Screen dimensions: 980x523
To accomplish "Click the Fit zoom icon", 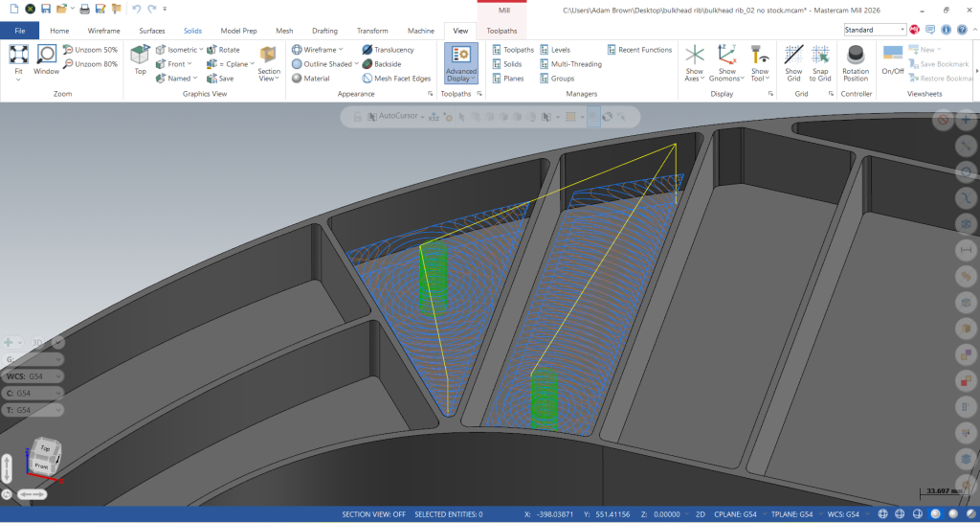I will [x=18, y=54].
